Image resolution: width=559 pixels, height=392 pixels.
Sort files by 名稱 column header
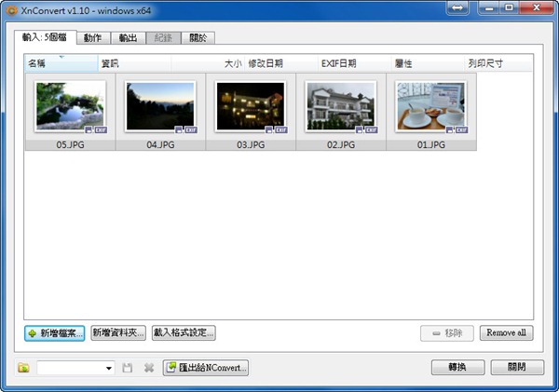click(61, 63)
